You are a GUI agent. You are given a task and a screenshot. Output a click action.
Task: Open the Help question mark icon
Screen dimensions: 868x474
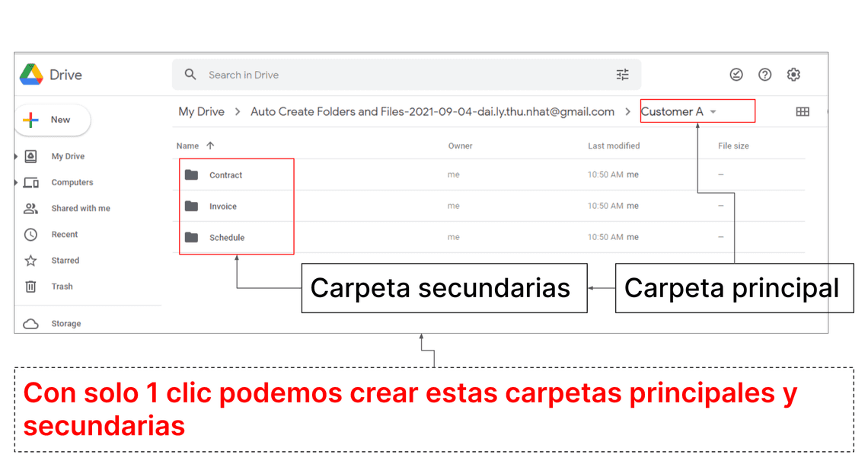point(764,75)
